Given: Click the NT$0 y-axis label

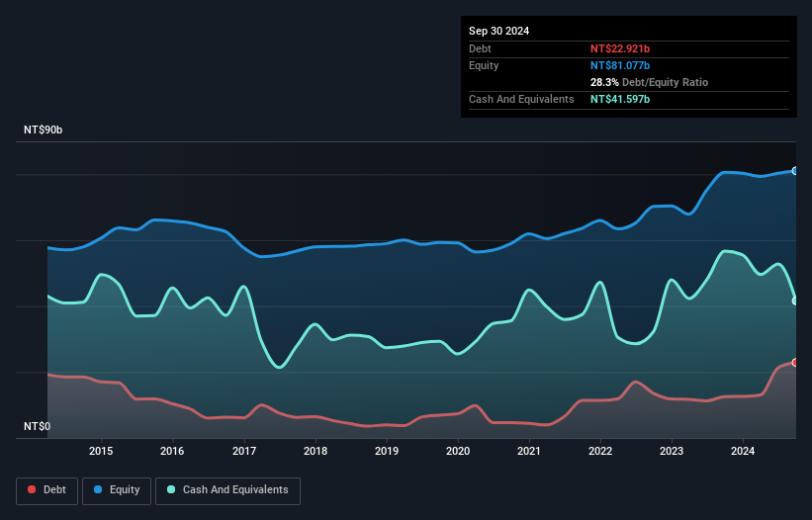Looking at the screenshot, I should pyautogui.click(x=38, y=426).
